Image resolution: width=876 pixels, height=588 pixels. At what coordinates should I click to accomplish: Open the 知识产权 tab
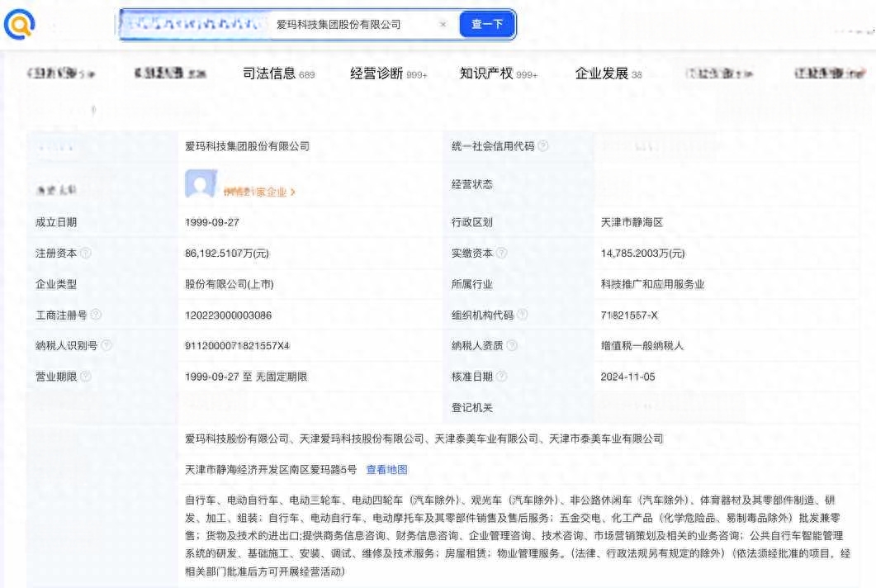[x=499, y=73]
